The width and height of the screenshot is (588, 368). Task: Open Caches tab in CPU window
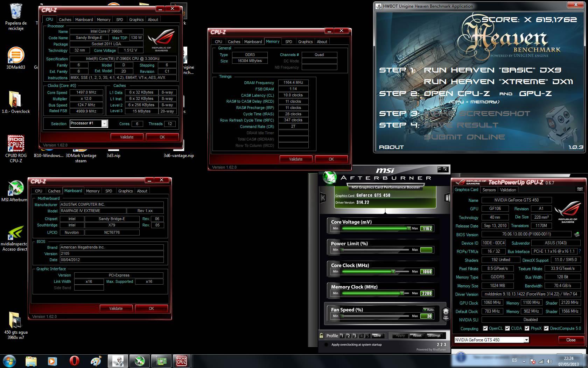(x=65, y=20)
